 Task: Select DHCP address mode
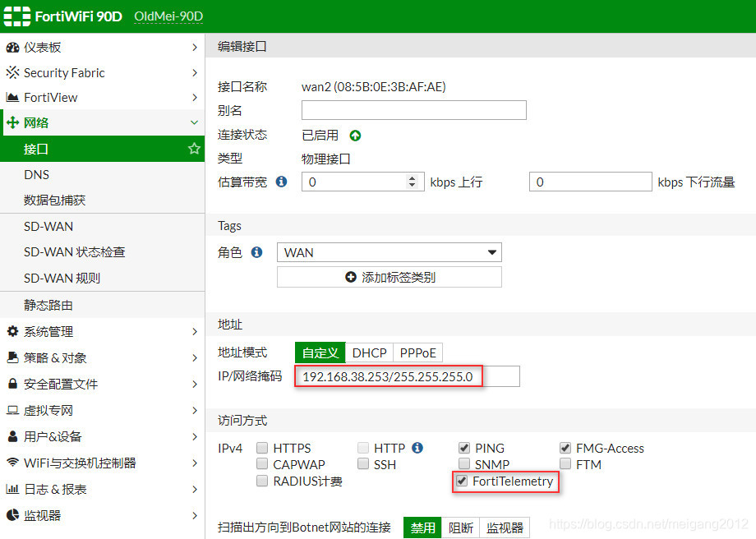[x=369, y=353]
